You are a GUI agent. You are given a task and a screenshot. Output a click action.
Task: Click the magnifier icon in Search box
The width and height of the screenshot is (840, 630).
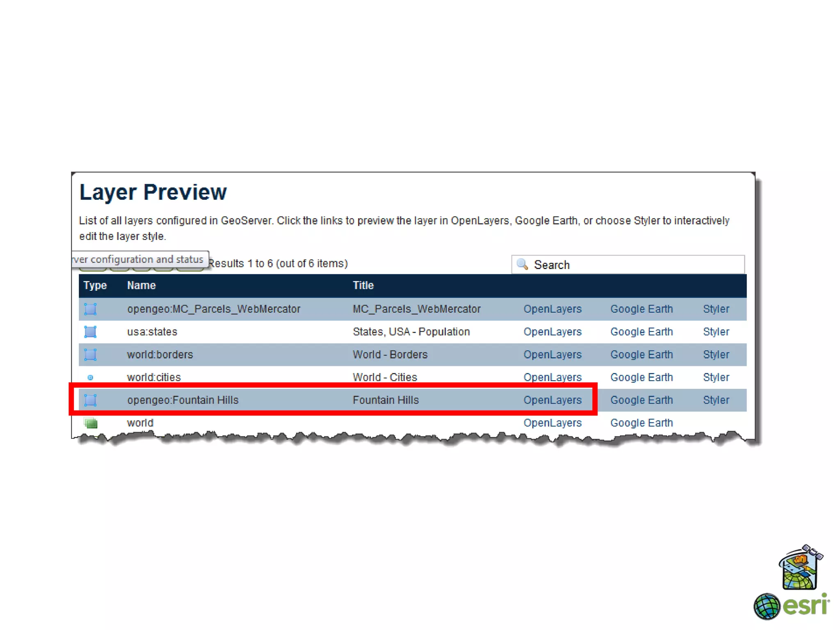522,264
